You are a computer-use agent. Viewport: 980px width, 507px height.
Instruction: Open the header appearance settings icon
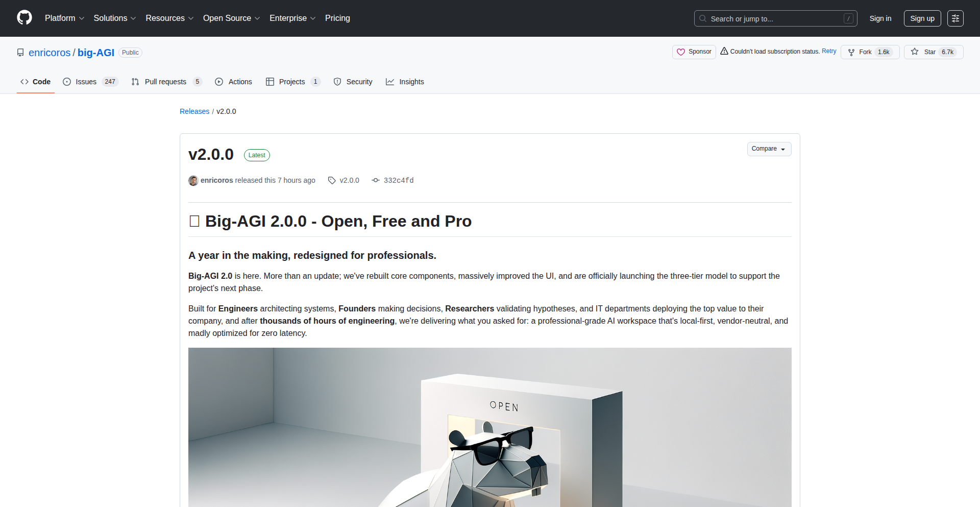[x=955, y=18]
